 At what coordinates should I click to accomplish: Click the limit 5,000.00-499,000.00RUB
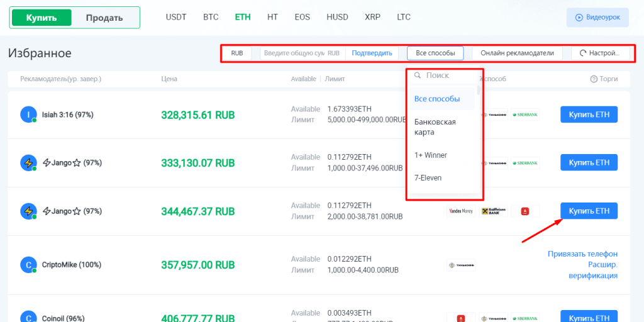tap(367, 120)
